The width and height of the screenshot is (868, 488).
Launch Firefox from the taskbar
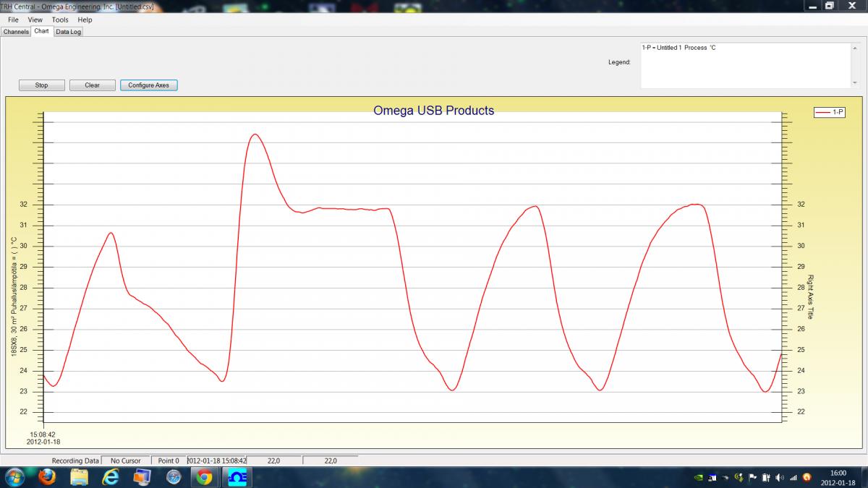click(x=48, y=477)
